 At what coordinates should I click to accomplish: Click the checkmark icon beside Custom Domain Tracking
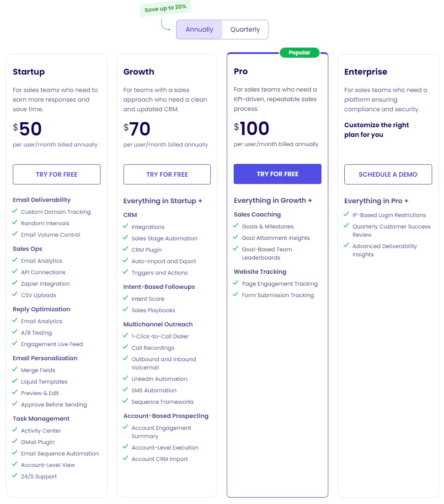15,211
